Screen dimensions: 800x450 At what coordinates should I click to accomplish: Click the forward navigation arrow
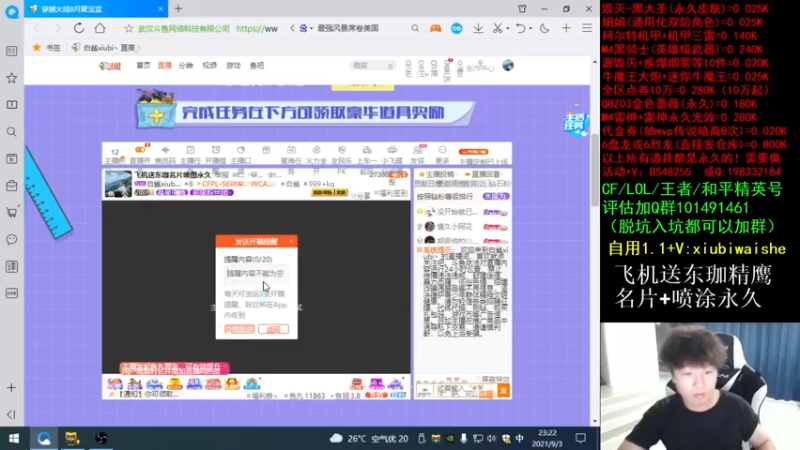pyautogui.click(x=58, y=28)
